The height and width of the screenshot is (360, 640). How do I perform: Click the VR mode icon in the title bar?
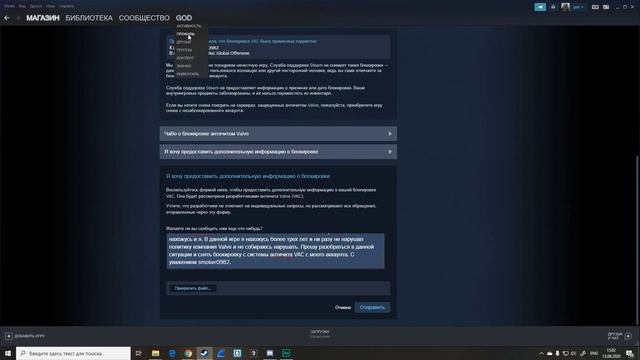coord(595,7)
